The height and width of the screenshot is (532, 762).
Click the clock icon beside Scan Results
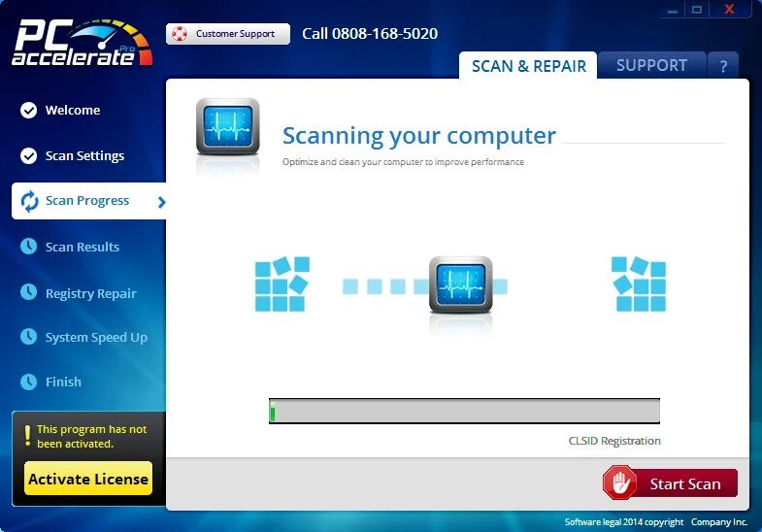click(x=29, y=247)
